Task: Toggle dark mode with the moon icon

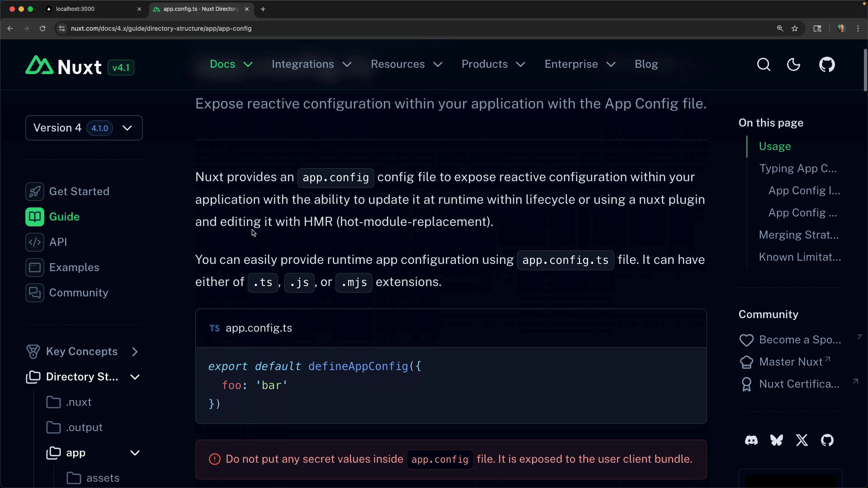Action: (793, 65)
